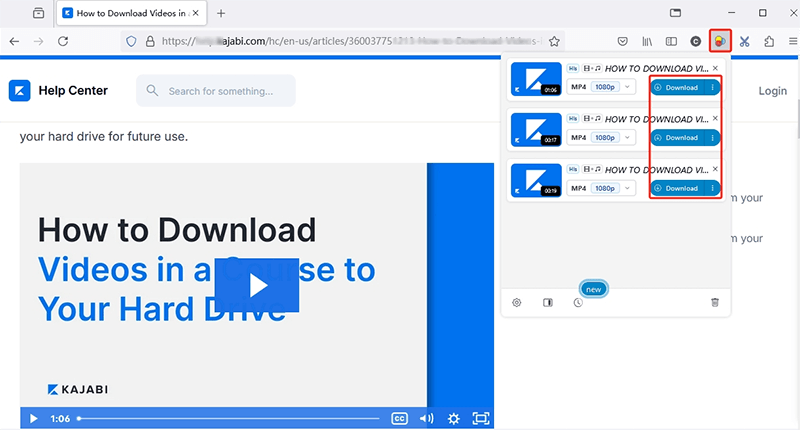
Task: Open the tracking protection shield icon
Action: (131, 41)
